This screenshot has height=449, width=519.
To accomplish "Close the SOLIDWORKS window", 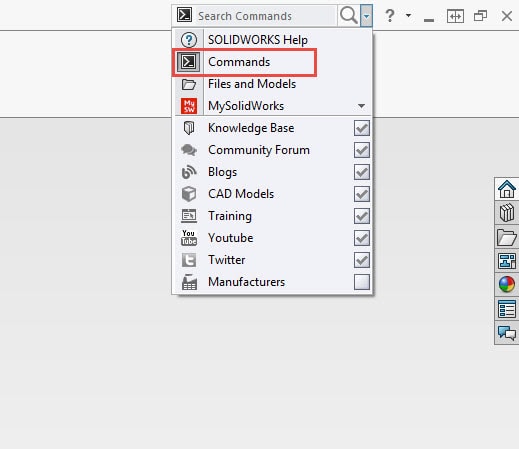I will click(507, 16).
